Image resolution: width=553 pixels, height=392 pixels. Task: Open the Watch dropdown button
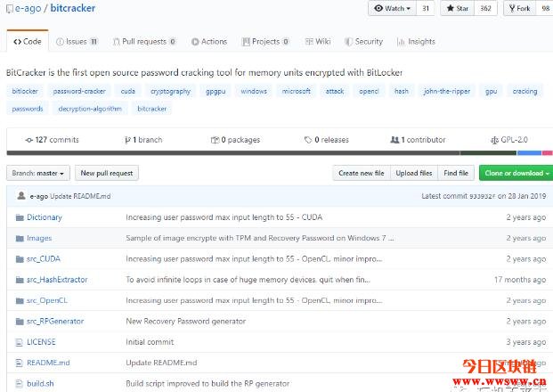392,9
